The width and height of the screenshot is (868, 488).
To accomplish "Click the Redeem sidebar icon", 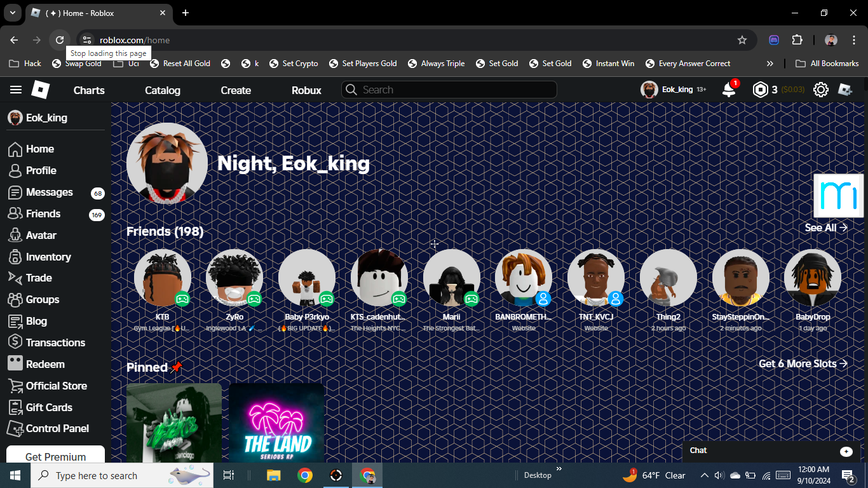I will coord(15,364).
